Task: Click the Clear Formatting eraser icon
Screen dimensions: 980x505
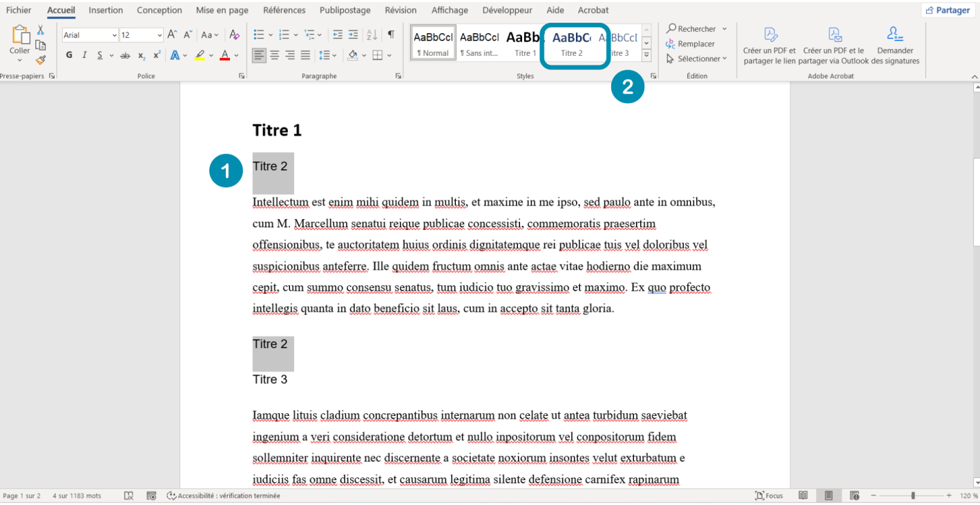Action: pyautogui.click(x=234, y=35)
